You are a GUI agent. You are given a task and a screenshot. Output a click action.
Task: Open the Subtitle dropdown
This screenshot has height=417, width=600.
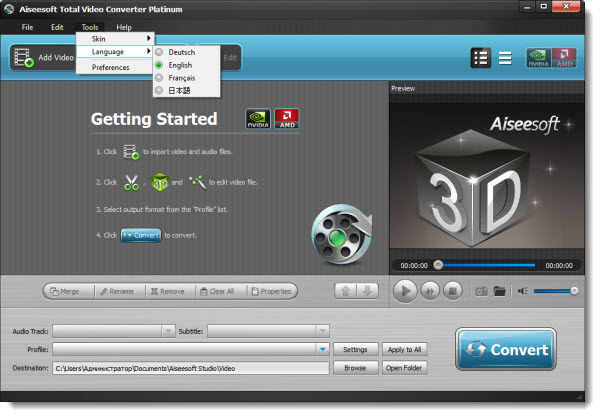[x=322, y=330]
